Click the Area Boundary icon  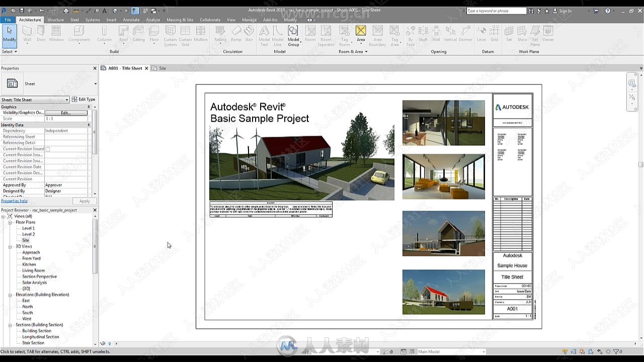[377, 31]
